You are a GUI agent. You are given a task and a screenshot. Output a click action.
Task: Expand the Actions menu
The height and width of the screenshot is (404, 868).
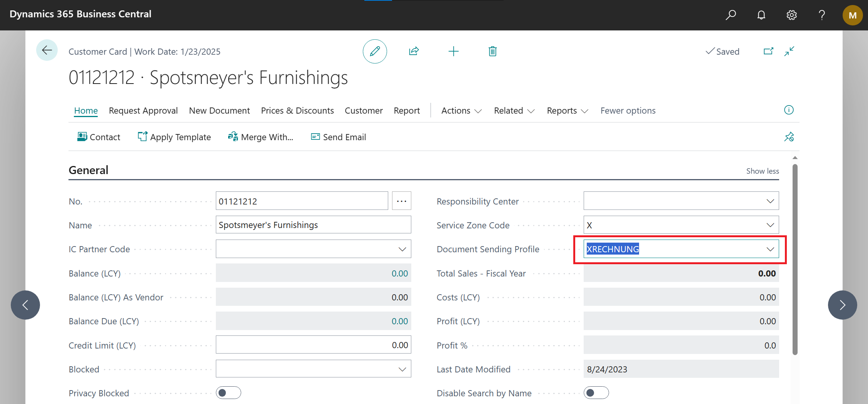tap(461, 111)
